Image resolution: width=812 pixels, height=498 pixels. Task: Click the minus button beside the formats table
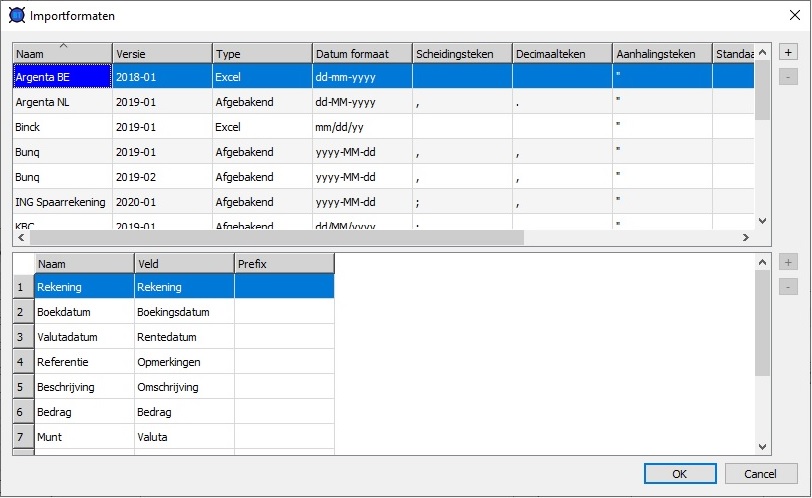click(788, 77)
